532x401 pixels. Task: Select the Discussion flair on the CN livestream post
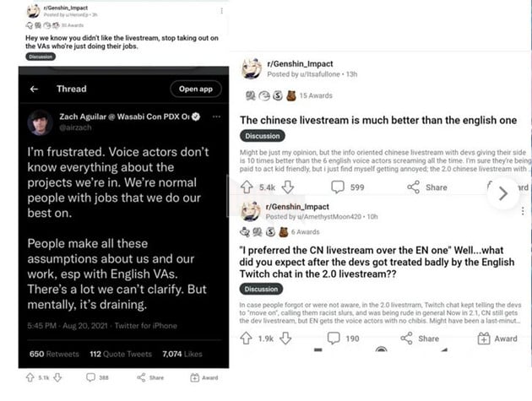tap(261, 290)
